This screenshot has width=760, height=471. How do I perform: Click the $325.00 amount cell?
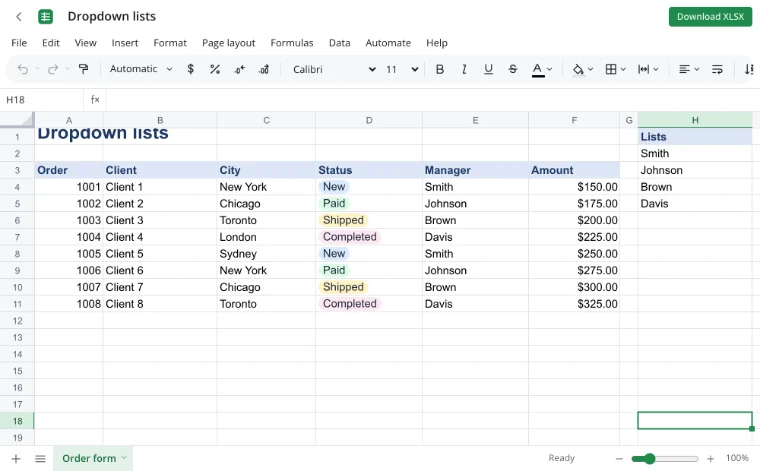pyautogui.click(x=574, y=304)
